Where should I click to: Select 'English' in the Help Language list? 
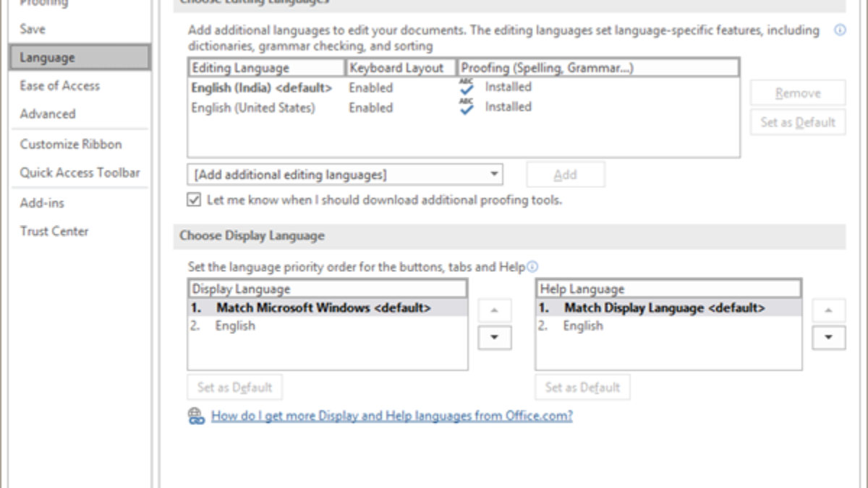583,326
